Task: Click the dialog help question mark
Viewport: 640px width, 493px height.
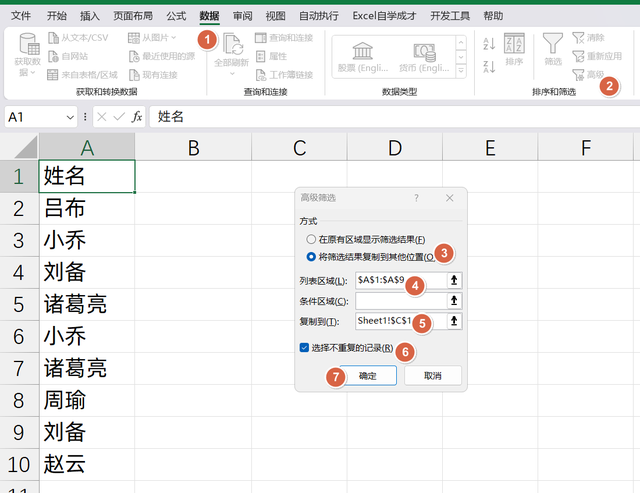Action: coord(416,198)
